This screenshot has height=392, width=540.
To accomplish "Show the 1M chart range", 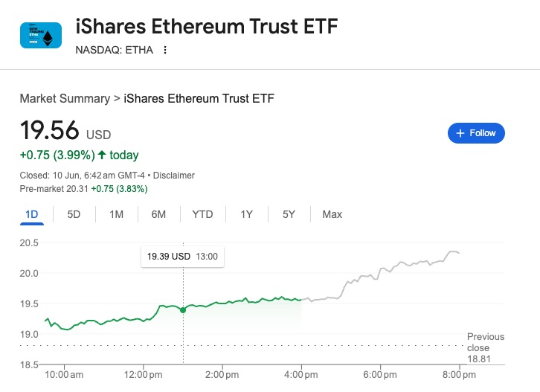I will coord(116,214).
